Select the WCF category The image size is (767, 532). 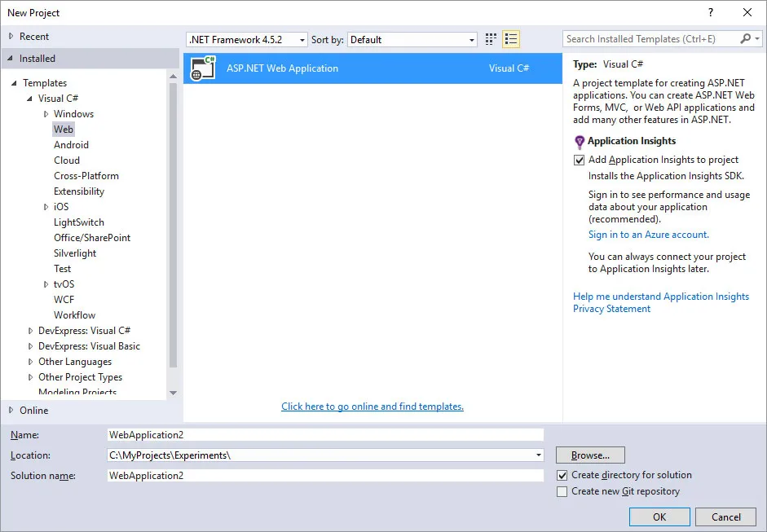(x=64, y=300)
